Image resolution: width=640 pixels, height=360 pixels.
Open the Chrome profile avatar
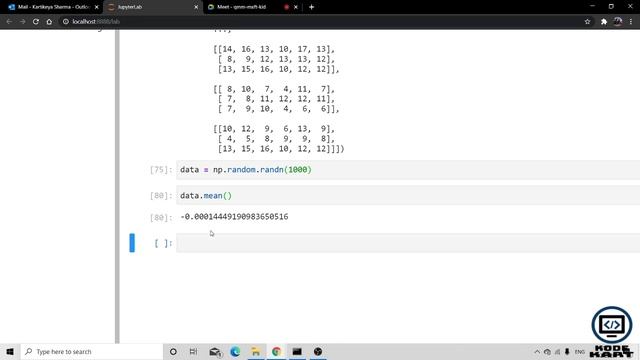click(618, 22)
